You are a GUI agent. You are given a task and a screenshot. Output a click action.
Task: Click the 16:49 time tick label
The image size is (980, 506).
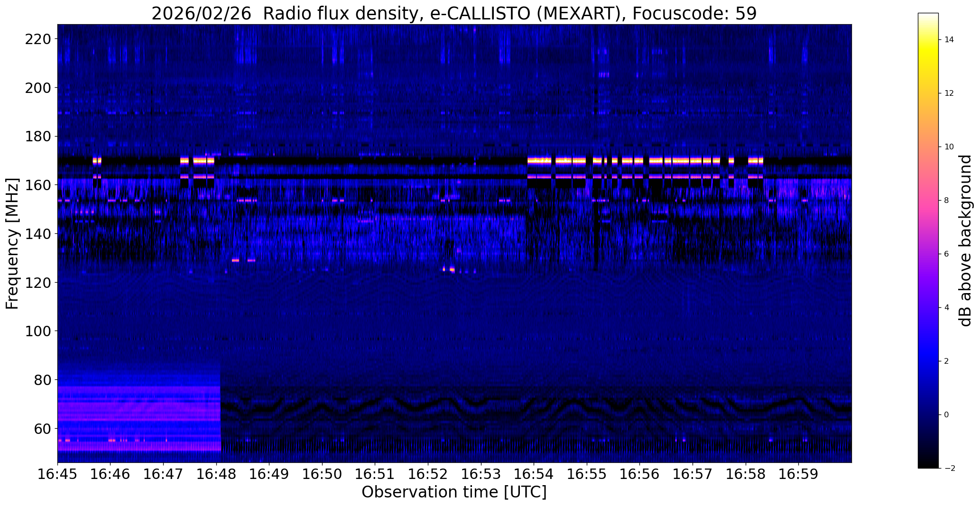(269, 474)
